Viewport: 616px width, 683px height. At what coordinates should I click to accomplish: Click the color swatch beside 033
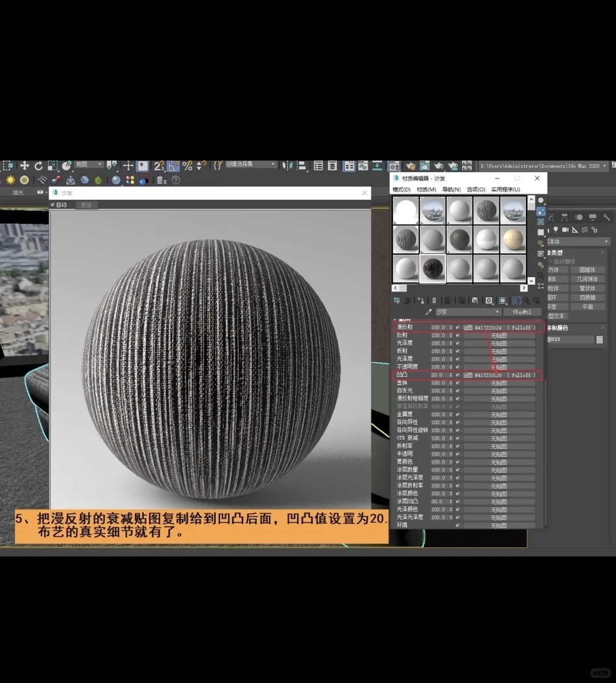(599, 340)
